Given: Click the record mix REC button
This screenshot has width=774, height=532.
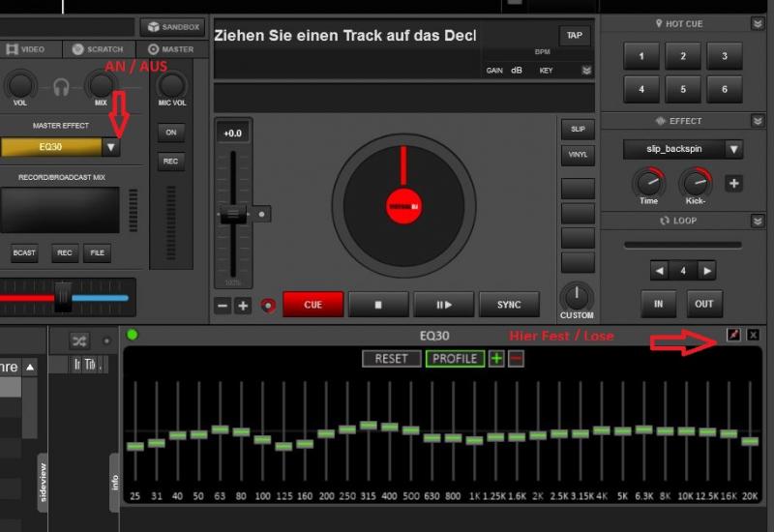Looking at the screenshot, I should pyautogui.click(x=65, y=252).
